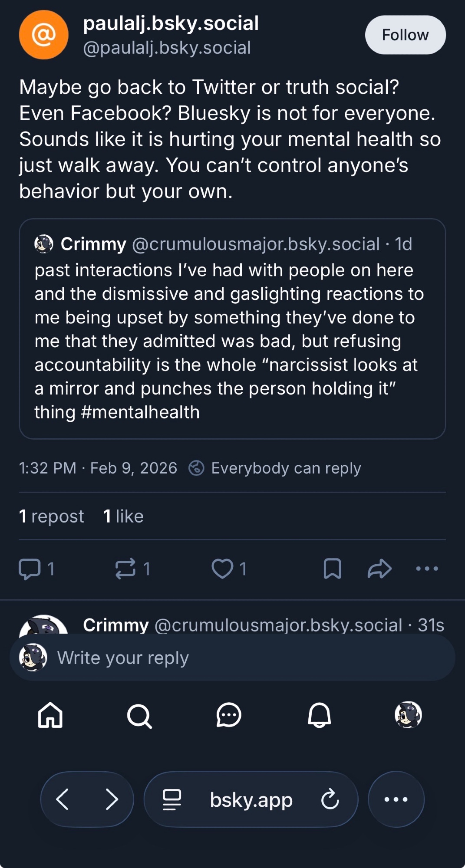This screenshot has height=868, width=465.
Task: Open Search from bottom navigation
Action: 139,715
